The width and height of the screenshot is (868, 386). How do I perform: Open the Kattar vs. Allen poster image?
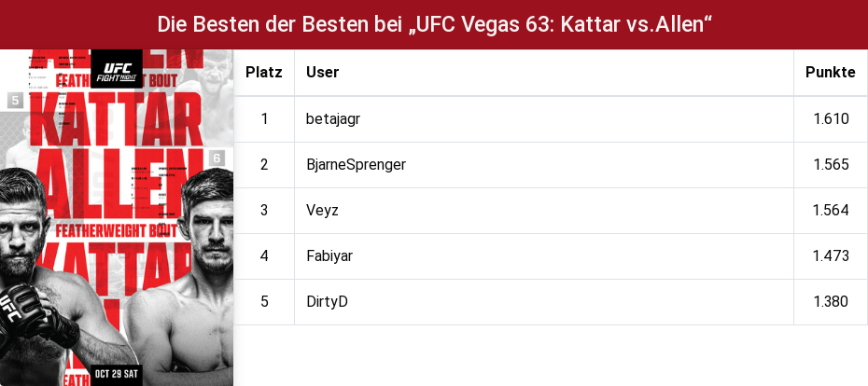tap(117, 218)
